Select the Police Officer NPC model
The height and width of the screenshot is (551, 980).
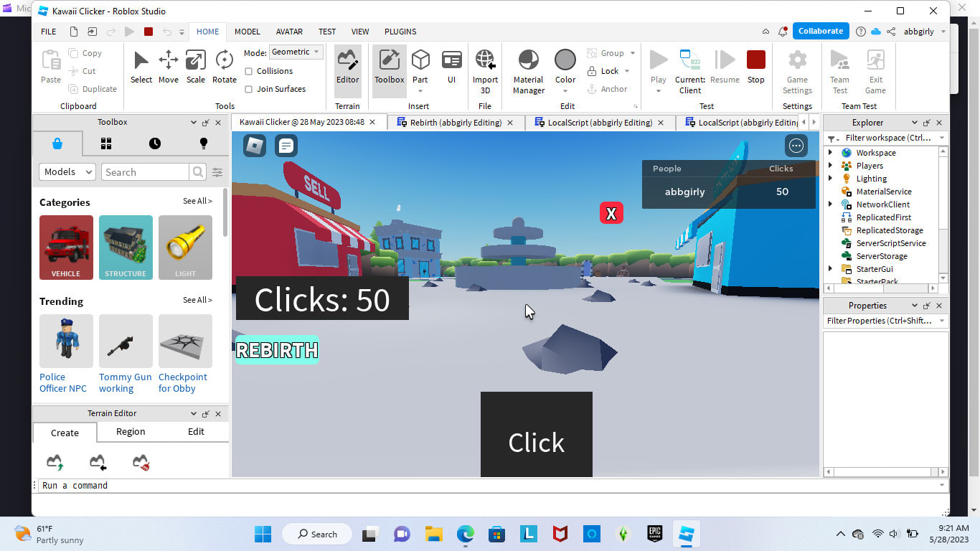[66, 354]
